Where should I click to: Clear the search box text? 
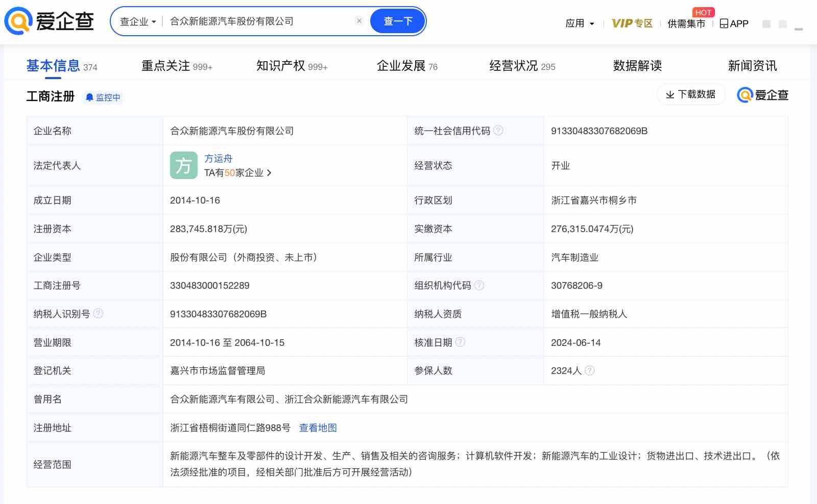tap(359, 21)
